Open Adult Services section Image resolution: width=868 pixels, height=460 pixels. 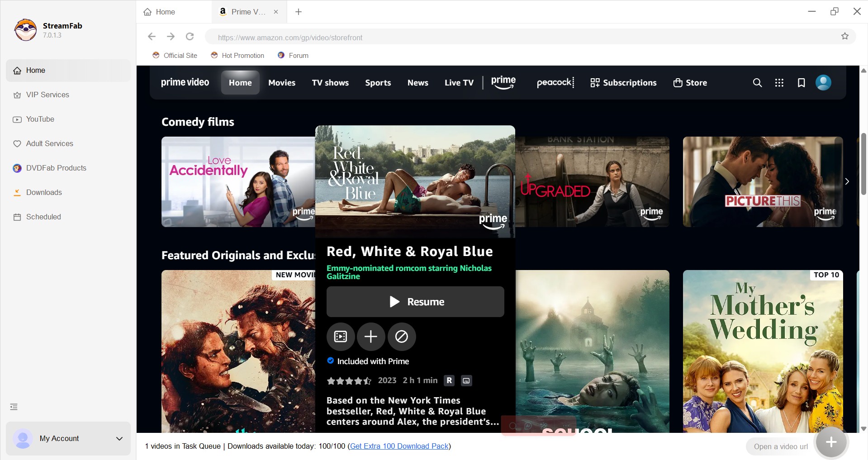(x=49, y=143)
